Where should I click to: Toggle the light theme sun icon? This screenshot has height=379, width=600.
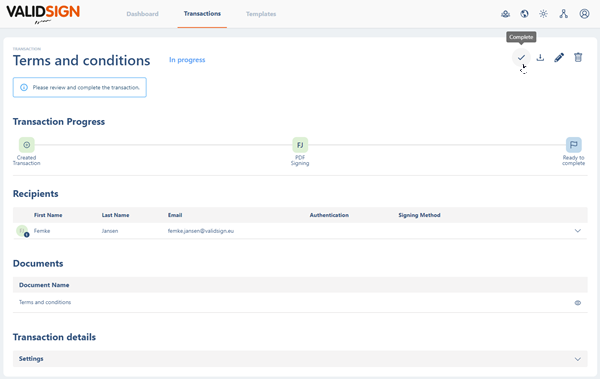pos(543,14)
